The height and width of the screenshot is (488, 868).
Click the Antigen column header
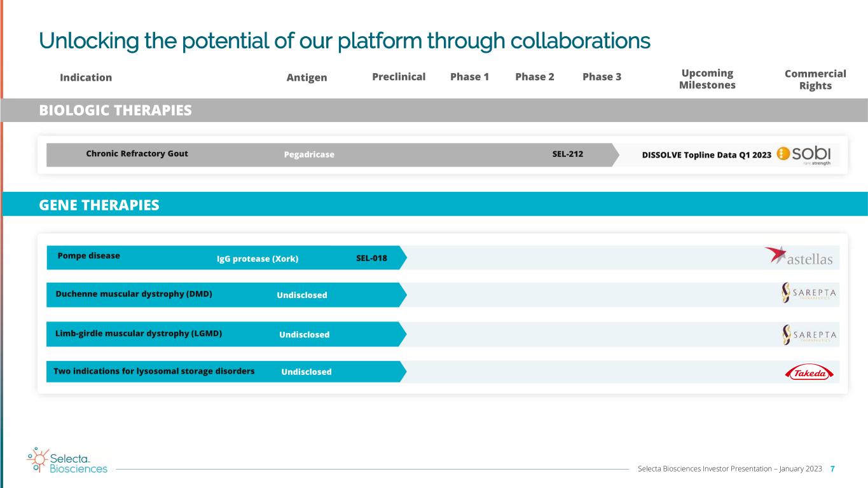[x=307, y=78]
